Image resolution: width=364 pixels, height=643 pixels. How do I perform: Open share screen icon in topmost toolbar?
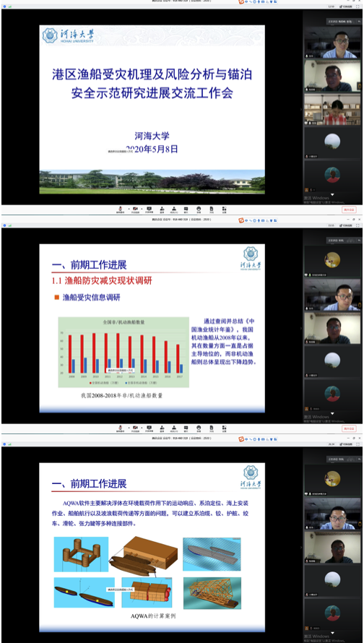click(149, 210)
